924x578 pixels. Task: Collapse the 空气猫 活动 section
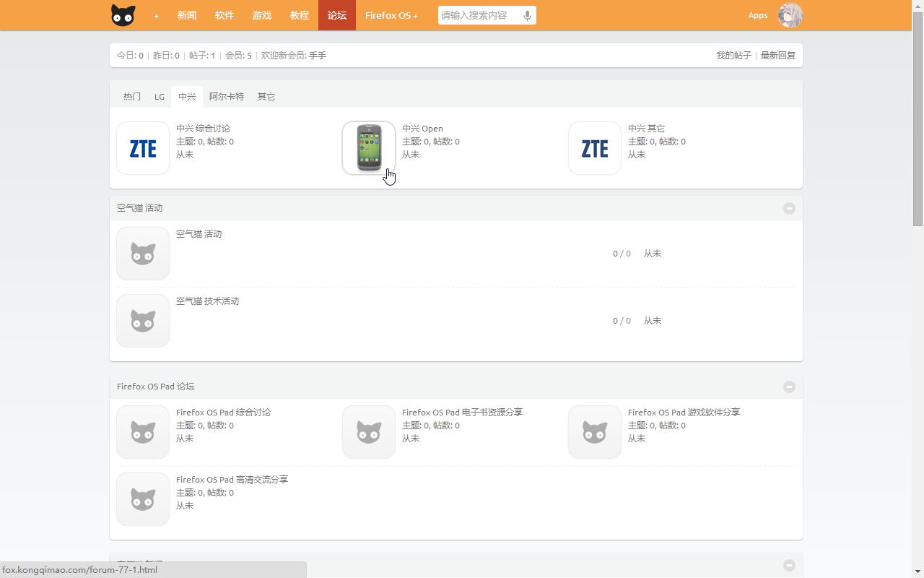click(x=789, y=208)
